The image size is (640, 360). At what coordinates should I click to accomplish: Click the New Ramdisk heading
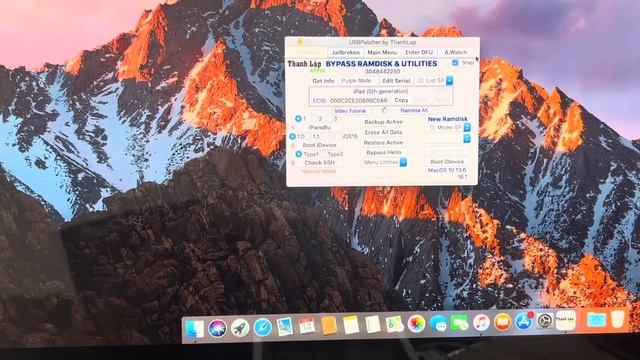tap(447, 119)
